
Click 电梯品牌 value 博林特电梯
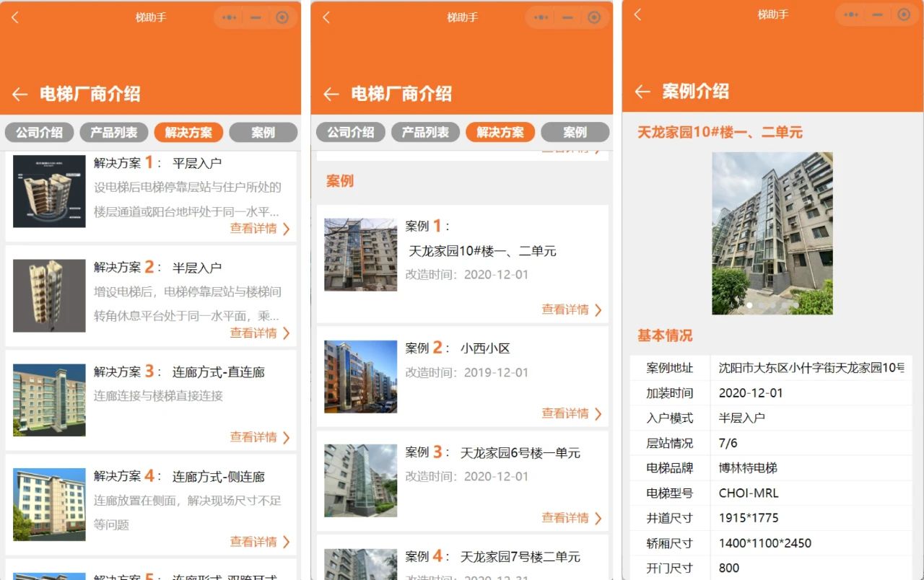point(748,468)
